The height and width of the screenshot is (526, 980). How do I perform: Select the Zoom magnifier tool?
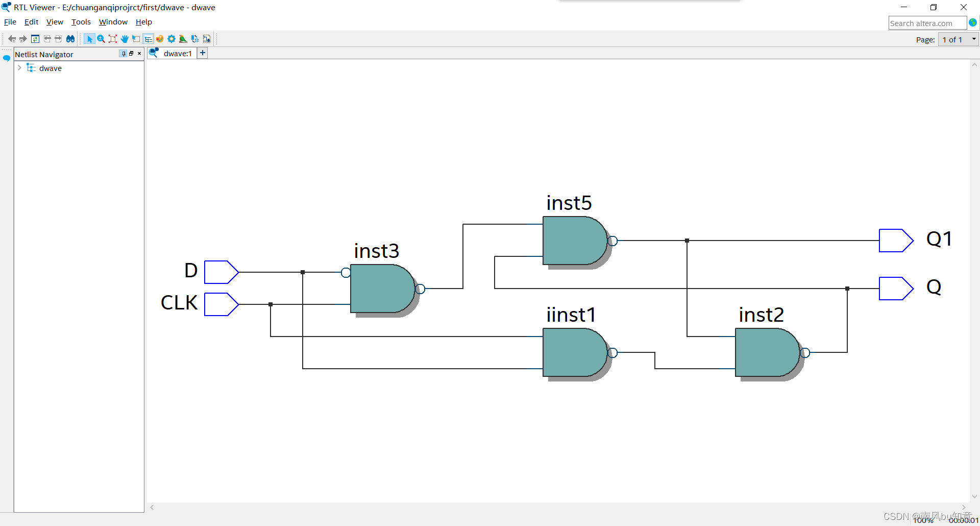[x=101, y=39]
